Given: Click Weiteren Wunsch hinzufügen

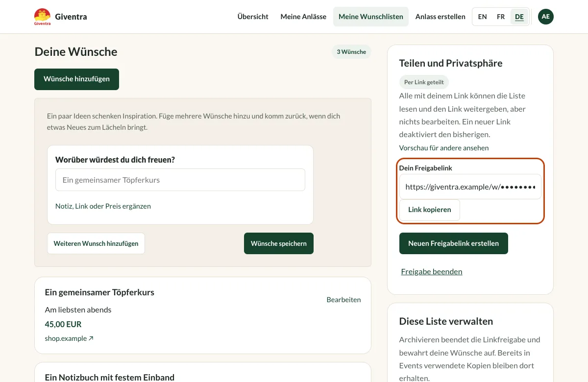Looking at the screenshot, I should tap(96, 243).
